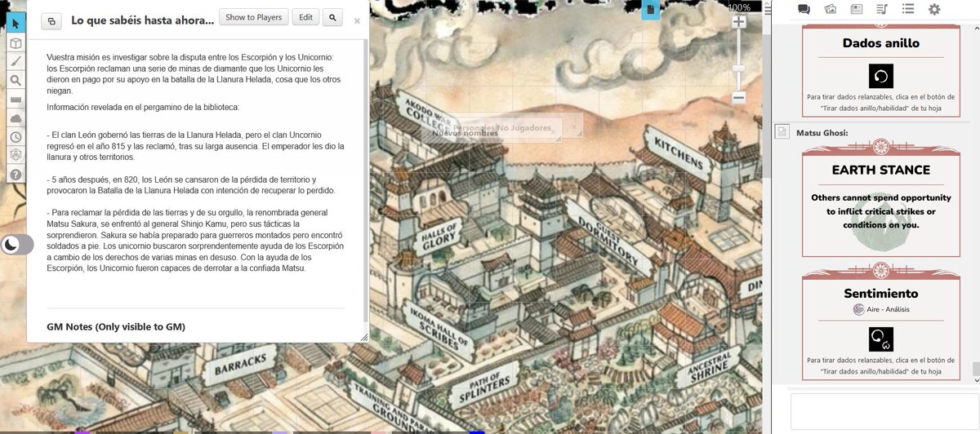Switch to the Chat tab
This screenshot has width=980, height=434.
[804, 9]
